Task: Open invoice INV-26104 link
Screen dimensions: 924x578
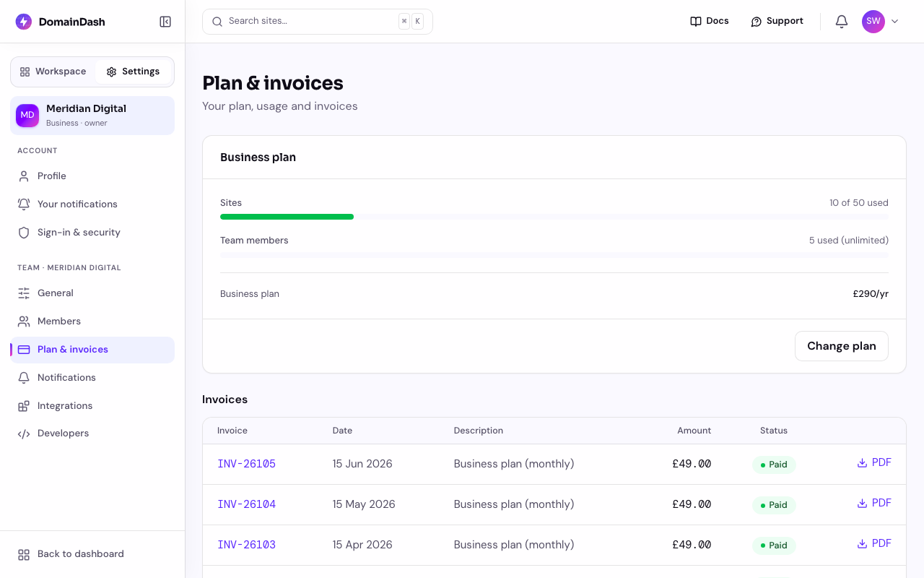Action: tap(246, 504)
